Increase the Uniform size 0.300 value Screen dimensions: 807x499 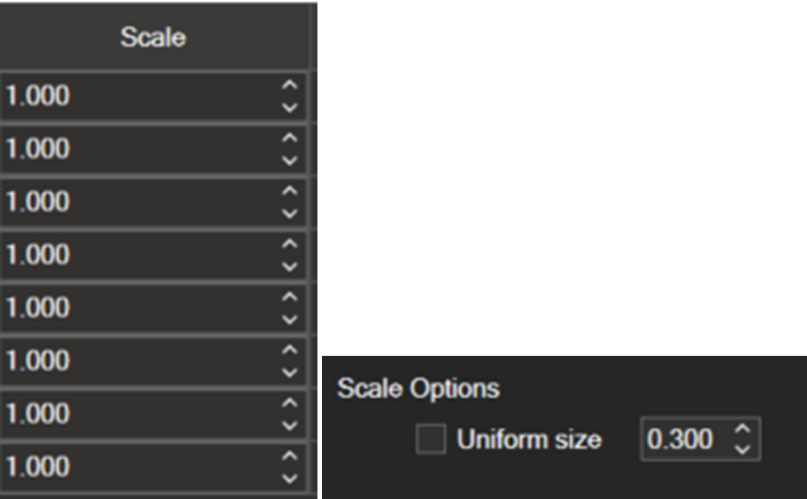click(742, 429)
